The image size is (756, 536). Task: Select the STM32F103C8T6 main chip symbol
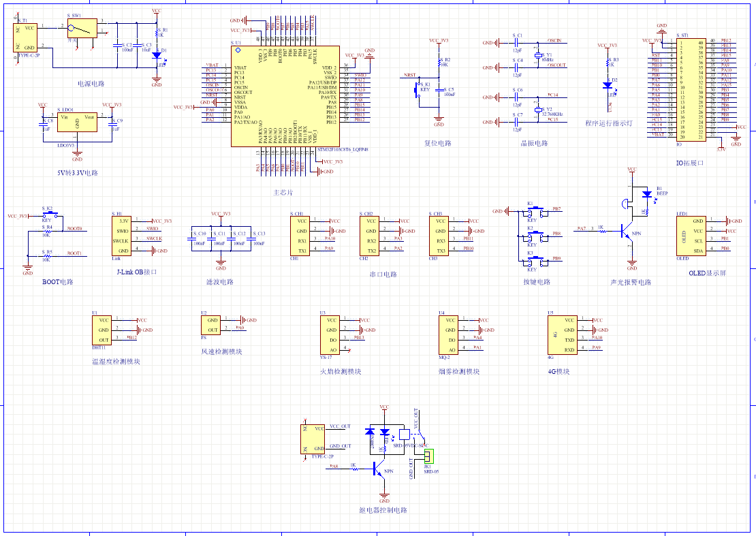285,96
